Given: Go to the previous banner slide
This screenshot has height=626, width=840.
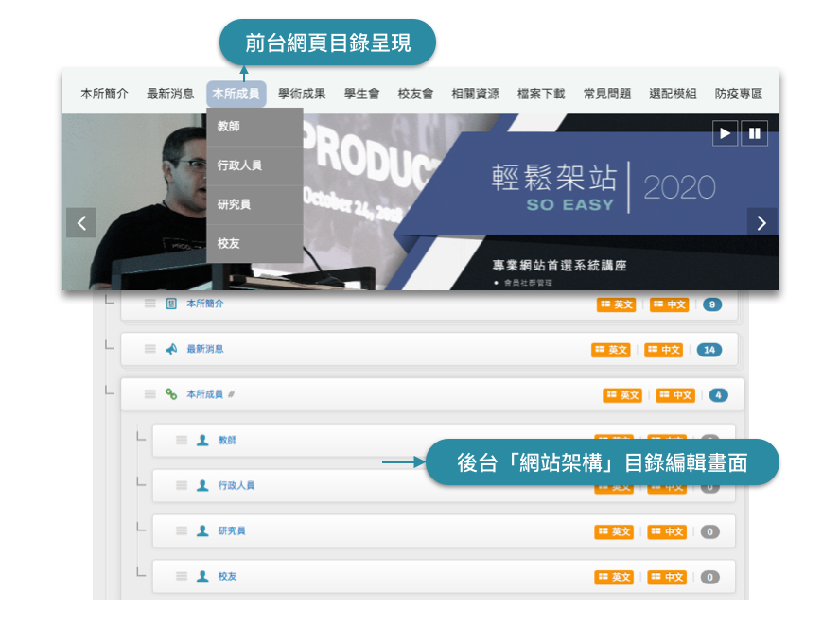Looking at the screenshot, I should coord(81,223).
